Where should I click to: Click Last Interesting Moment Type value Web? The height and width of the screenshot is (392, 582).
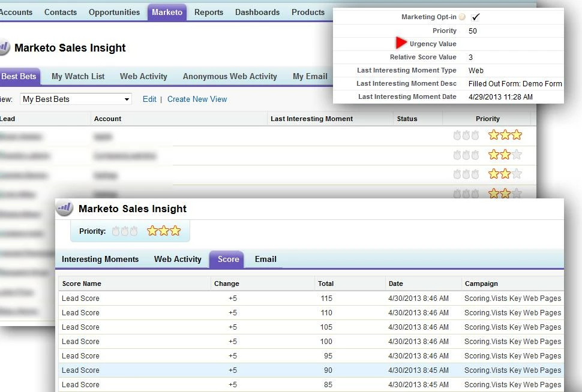(x=476, y=71)
